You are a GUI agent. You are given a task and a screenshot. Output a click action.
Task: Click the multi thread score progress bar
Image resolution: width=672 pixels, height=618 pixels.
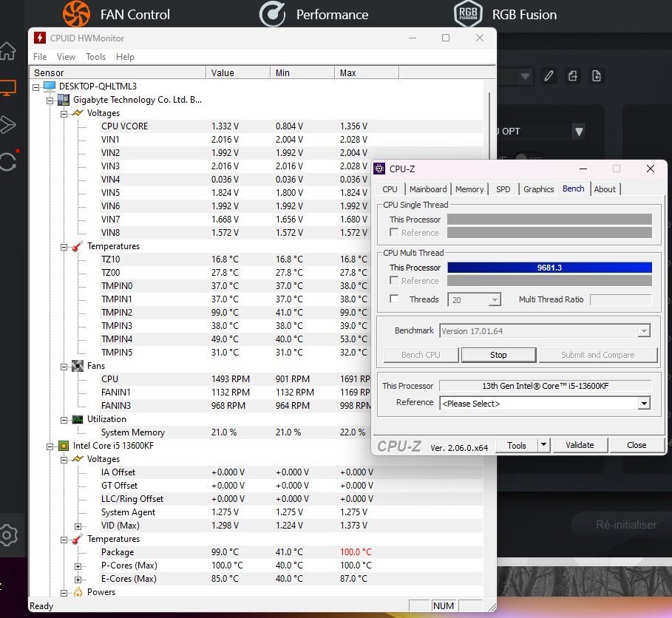[x=549, y=268]
